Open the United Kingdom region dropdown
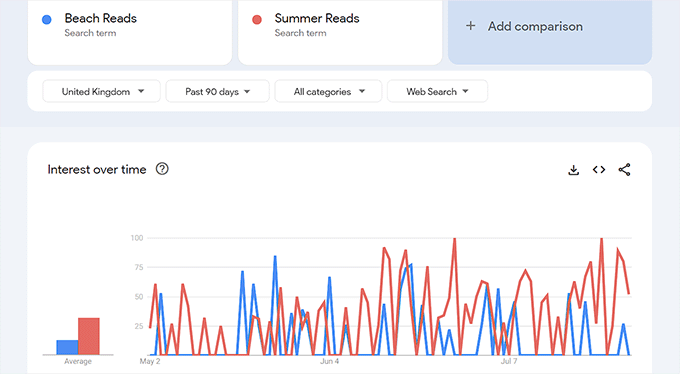 [101, 91]
